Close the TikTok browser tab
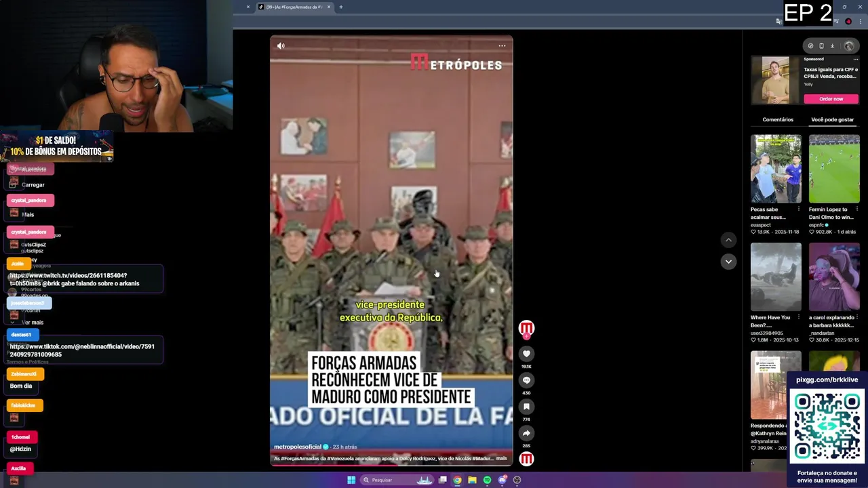This screenshot has height=488, width=868. (x=329, y=7)
